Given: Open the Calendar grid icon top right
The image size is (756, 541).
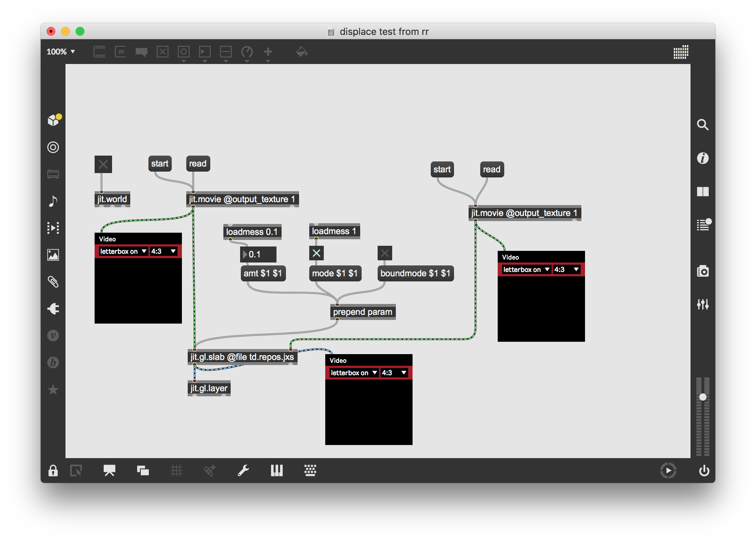Looking at the screenshot, I should pos(681,52).
